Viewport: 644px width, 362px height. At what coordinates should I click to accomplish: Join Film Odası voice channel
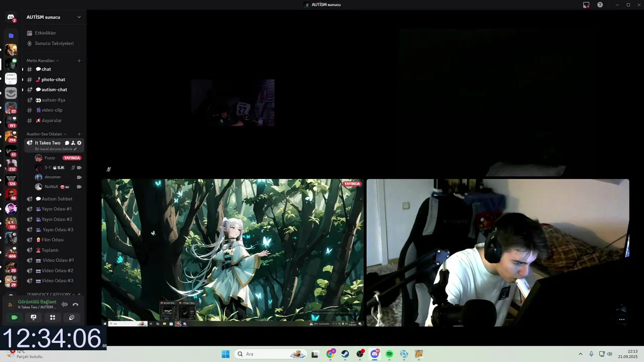[54, 240]
